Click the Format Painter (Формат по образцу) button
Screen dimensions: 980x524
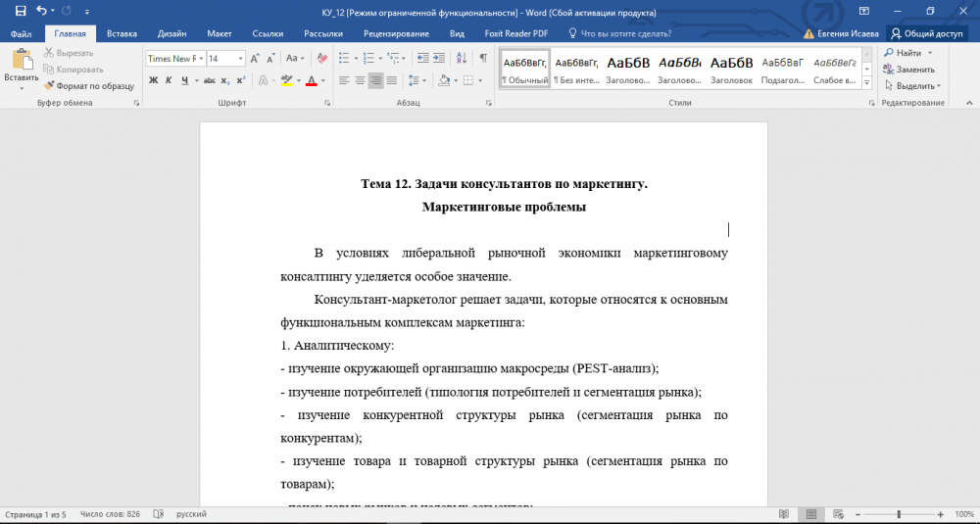point(89,86)
